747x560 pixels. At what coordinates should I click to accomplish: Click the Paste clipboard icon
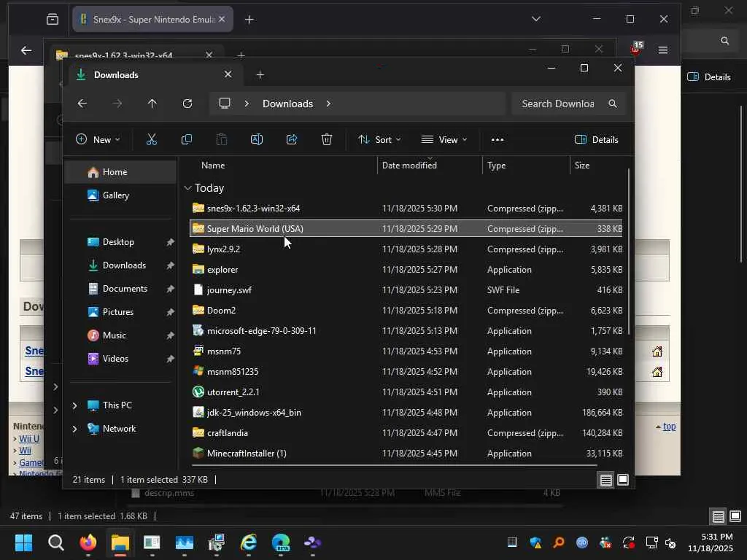(222, 139)
